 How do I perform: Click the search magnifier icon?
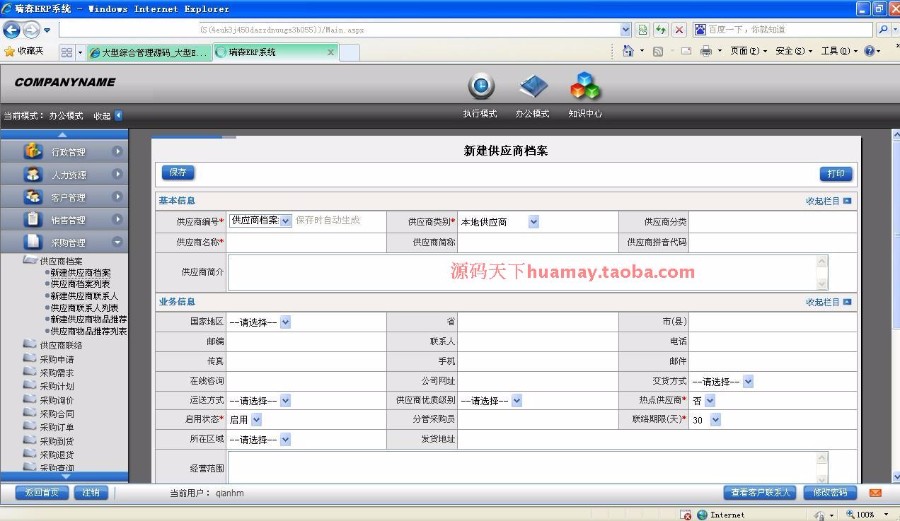(x=883, y=29)
